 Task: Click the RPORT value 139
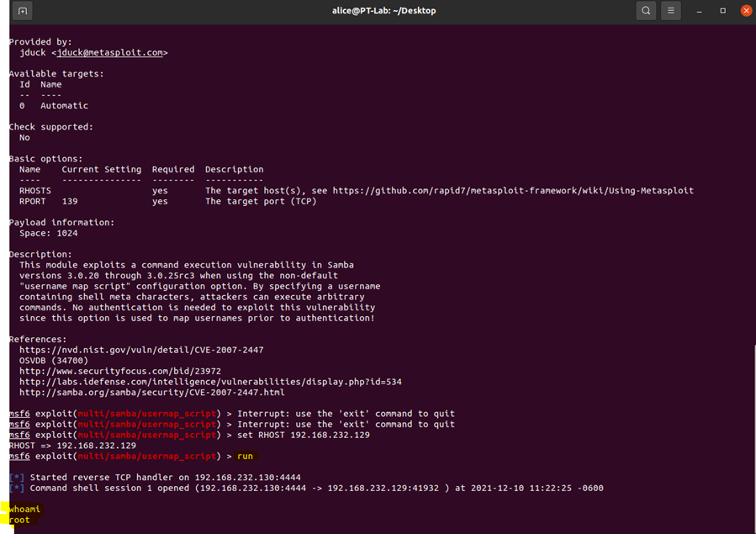tap(70, 201)
